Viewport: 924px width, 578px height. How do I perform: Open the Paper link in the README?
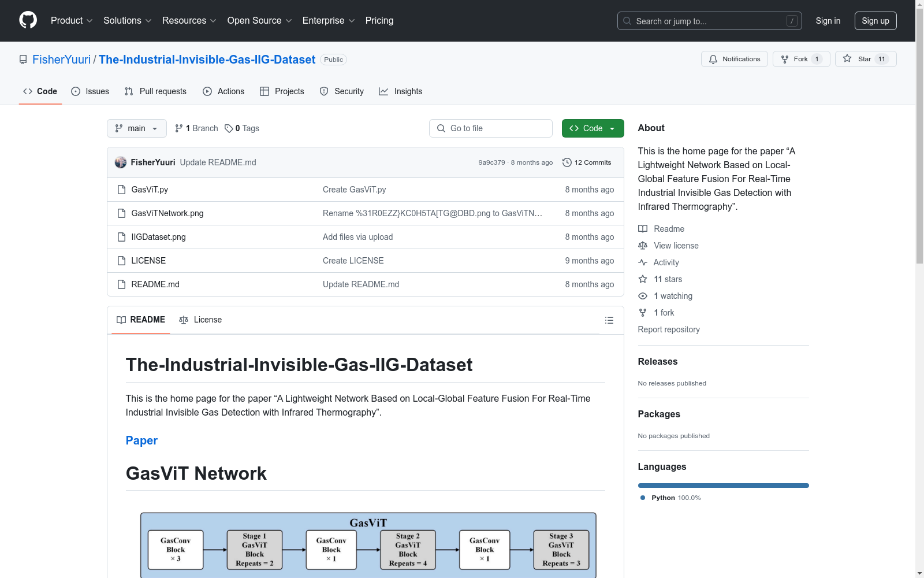click(141, 440)
